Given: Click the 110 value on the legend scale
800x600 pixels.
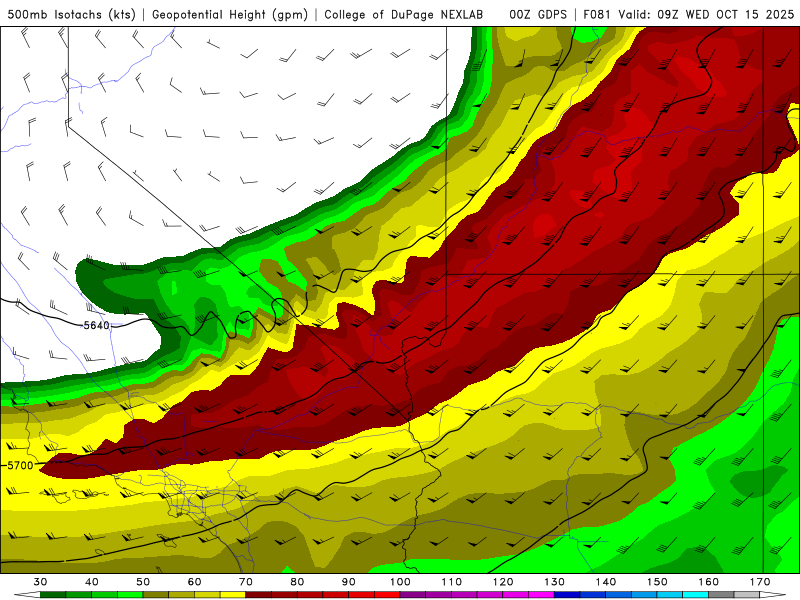Looking at the screenshot, I should click(452, 582).
